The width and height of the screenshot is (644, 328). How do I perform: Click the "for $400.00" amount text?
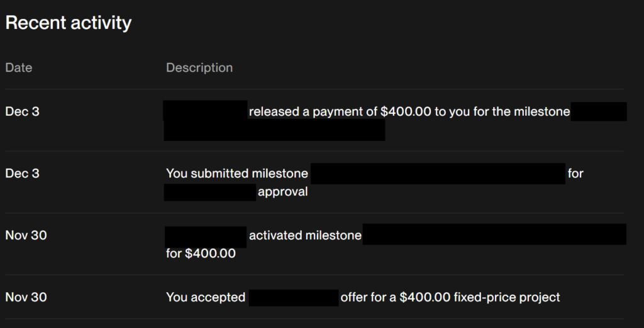[201, 254]
